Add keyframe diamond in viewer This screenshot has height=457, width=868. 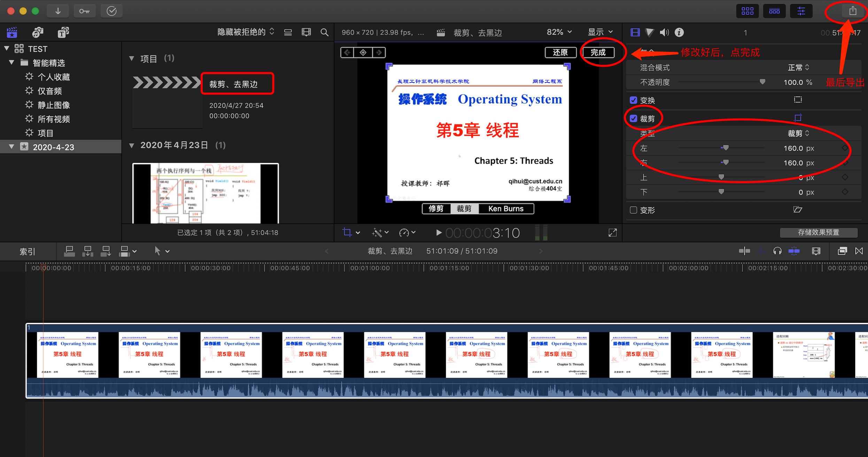pyautogui.click(x=363, y=52)
